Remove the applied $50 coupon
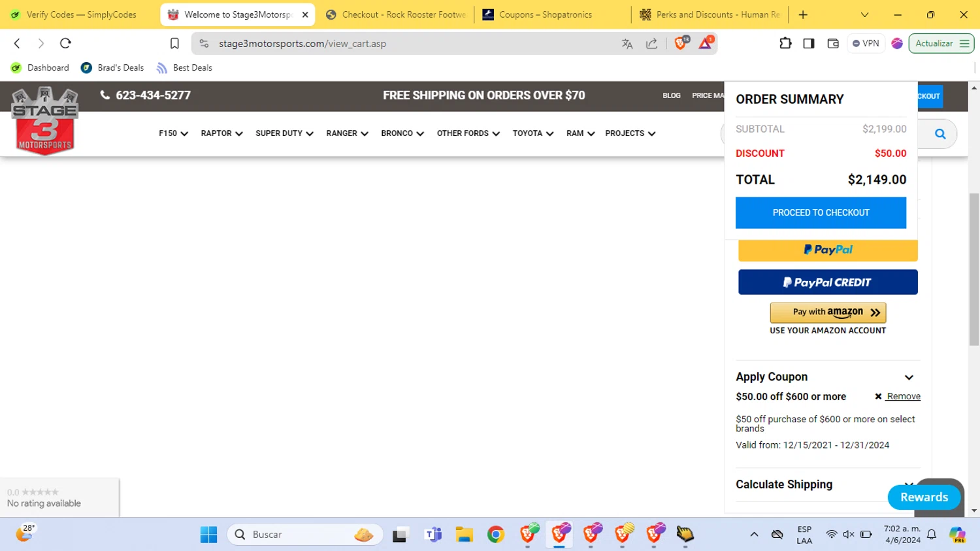This screenshot has height=551, width=980. pyautogui.click(x=898, y=396)
